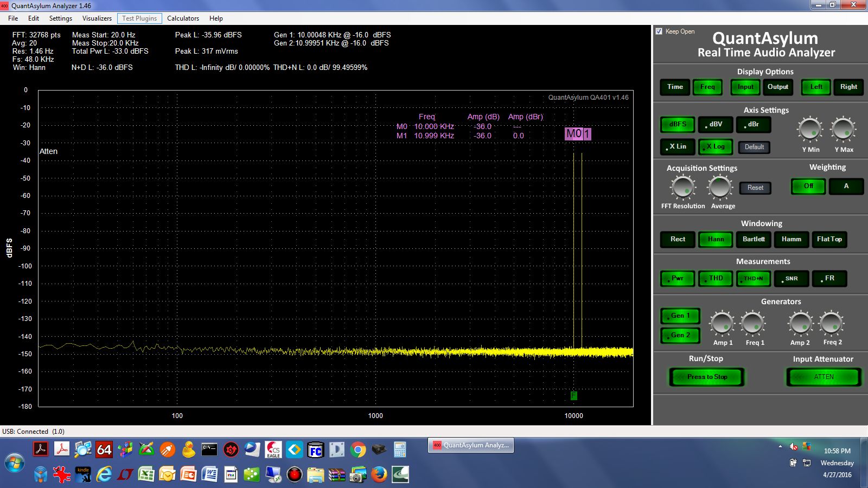Select the Rect window function
The height and width of the screenshot is (488, 868).
pyautogui.click(x=678, y=239)
